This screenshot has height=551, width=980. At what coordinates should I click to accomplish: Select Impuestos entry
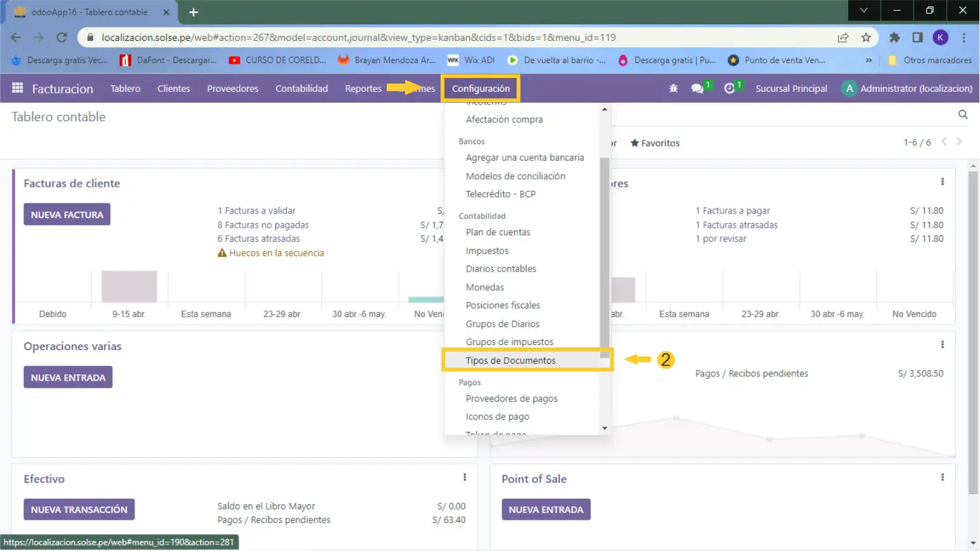point(487,251)
